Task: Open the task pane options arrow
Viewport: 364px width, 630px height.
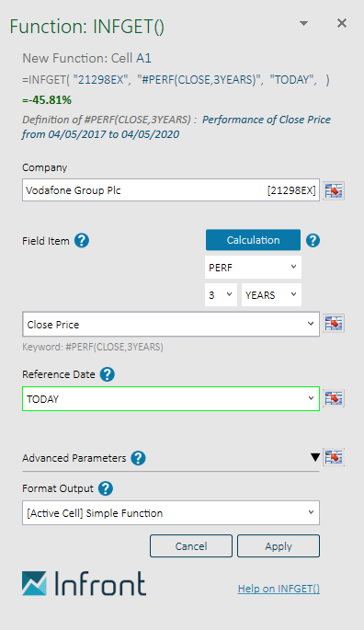Action: pyautogui.click(x=304, y=23)
